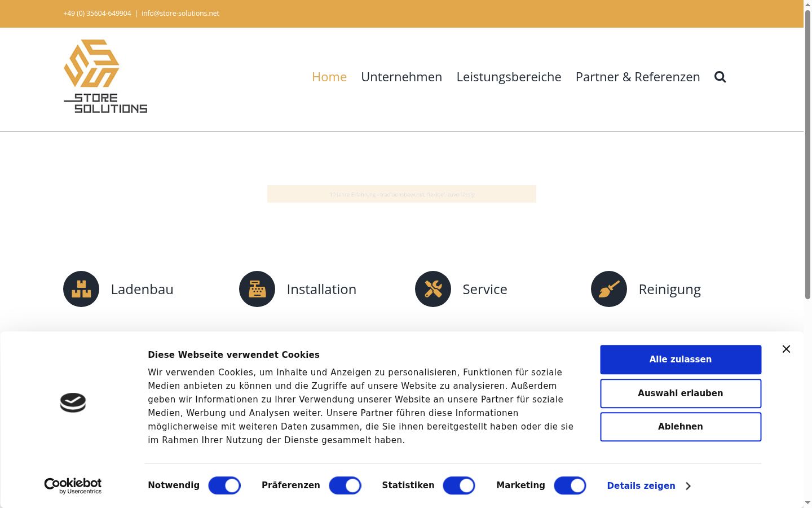Click the Reinigung broom icon
Viewport: 812px width, 508px height.
[609, 289]
